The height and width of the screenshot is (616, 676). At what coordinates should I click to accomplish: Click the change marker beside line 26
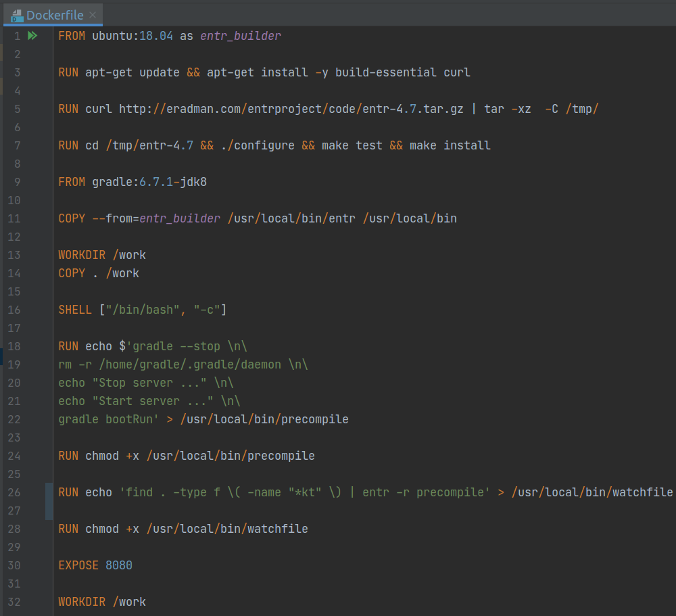click(x=49, y=501)
